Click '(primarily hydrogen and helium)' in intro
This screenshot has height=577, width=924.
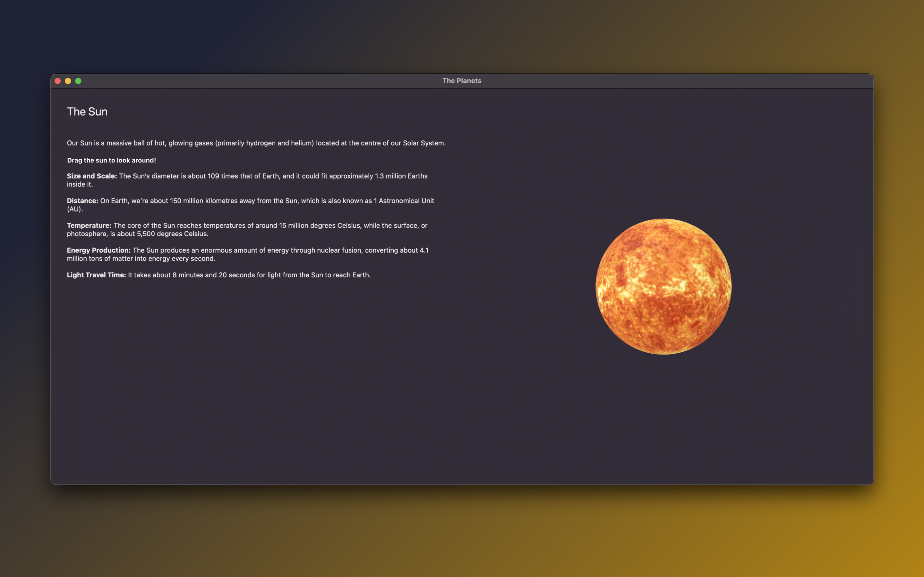pyautogui.click(x=264, y=143)
